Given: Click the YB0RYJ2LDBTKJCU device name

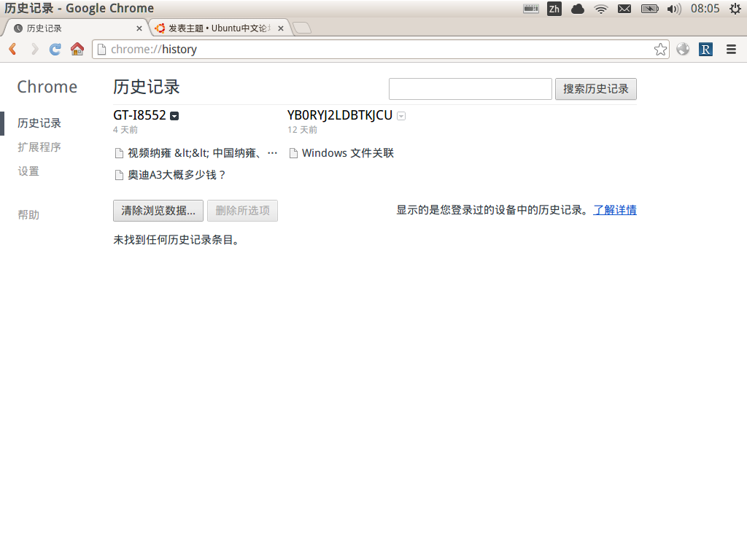Looking at the screenshot, I should tap(340, 115).
